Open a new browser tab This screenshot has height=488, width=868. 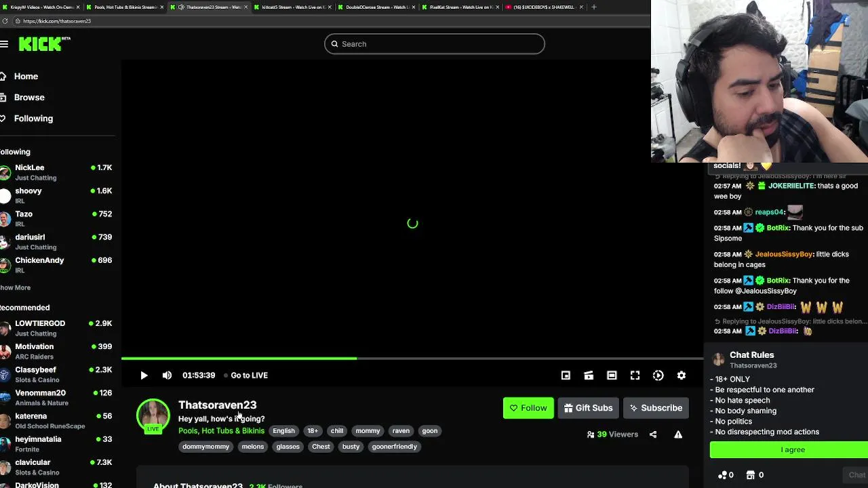[593, 7]
